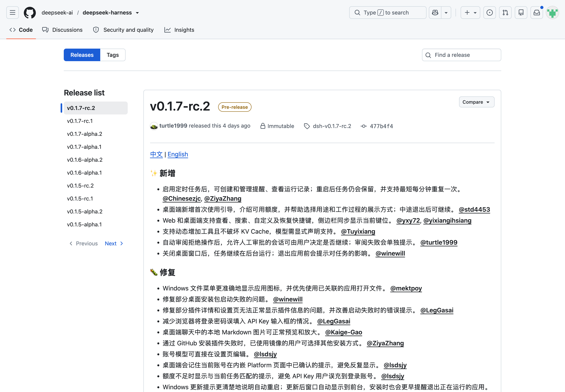
Task: Expand the deepseek-harness repo name dropdown
Action: [x=138, y=13]
